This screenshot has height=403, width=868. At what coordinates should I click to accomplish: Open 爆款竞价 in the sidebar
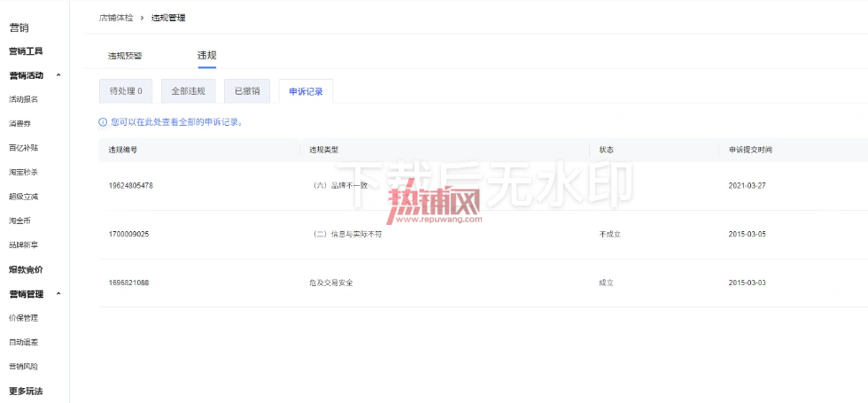tap(26, 270)
